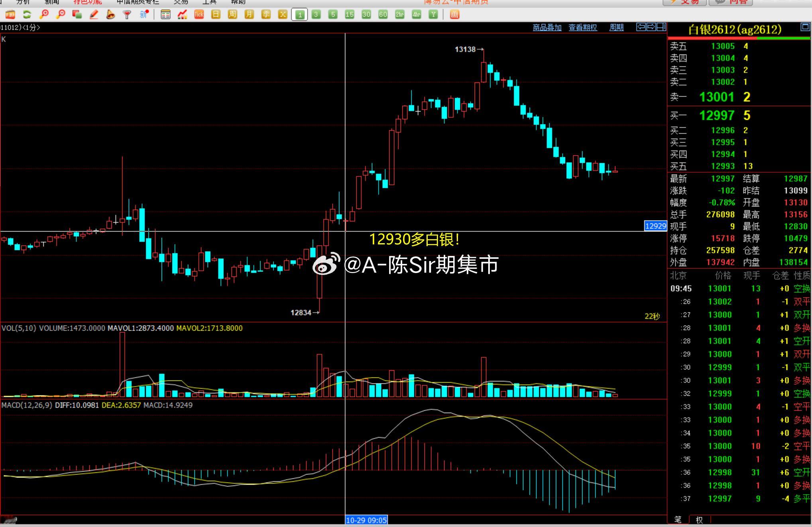Viewport: 812px width, 527px height.
Task: Switch to the Tick chart
Action: [199, 15]
